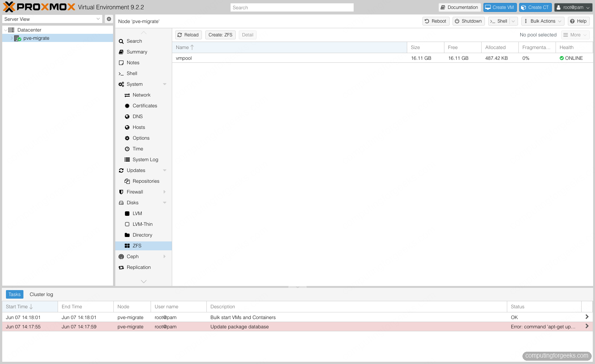The width and height of the screenshot is (595, 364).
Task: Click the pve-migrate node icon
Action: 17,38
